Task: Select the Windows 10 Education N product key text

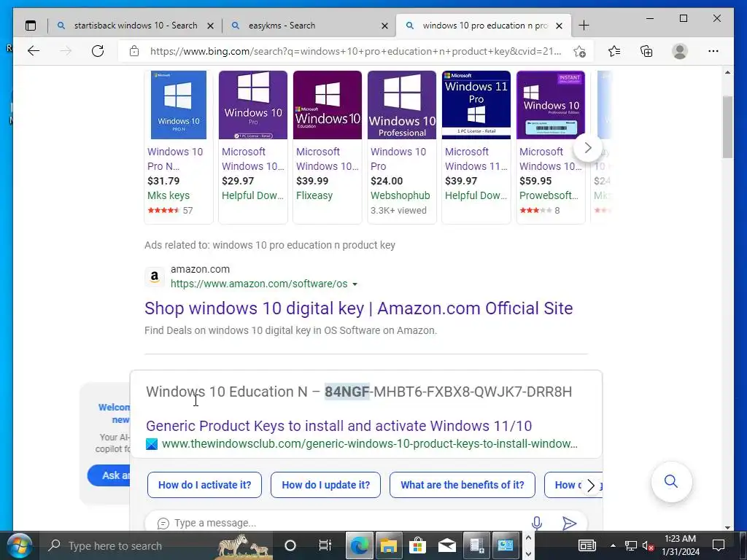Action: (449, 392)
